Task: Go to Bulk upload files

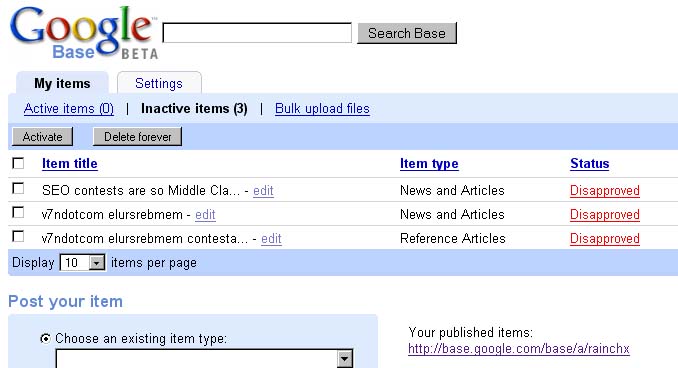Action: coord(322,109)
